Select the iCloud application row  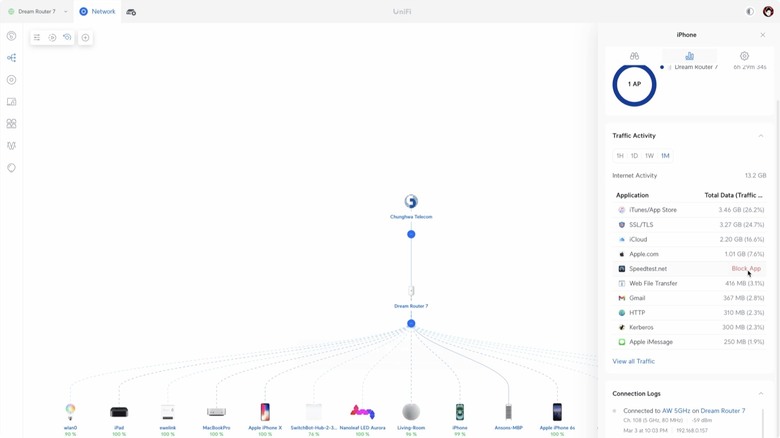click(690, 239)
